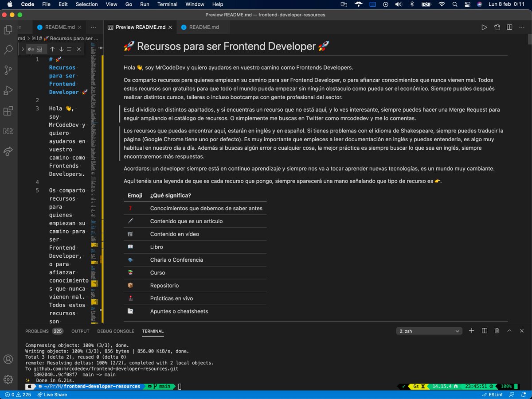Open More Actions menu of right editor group
This screenshot has width=532, height=399.
[522, 27]
